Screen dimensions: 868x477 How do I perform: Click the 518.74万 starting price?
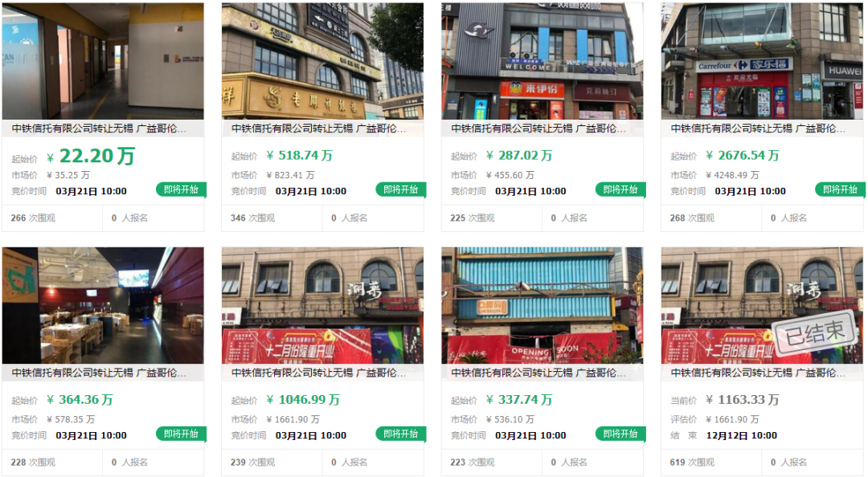300,156
